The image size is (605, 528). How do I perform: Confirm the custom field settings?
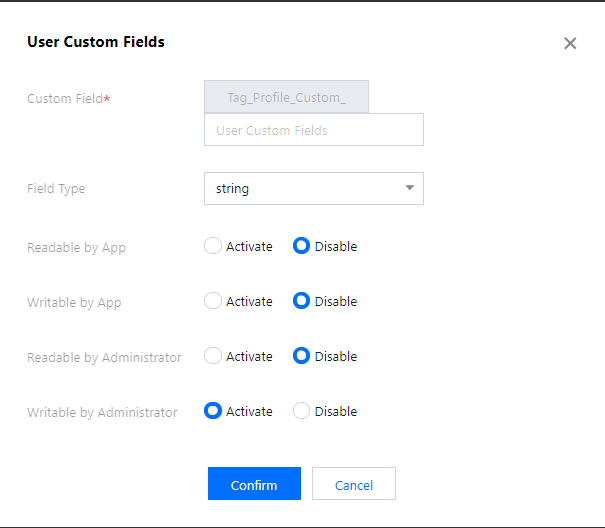click(254, 484)
